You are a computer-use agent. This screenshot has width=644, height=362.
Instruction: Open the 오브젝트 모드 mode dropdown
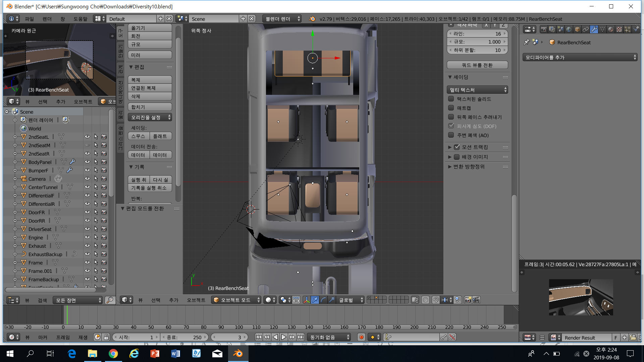(236, 300)
